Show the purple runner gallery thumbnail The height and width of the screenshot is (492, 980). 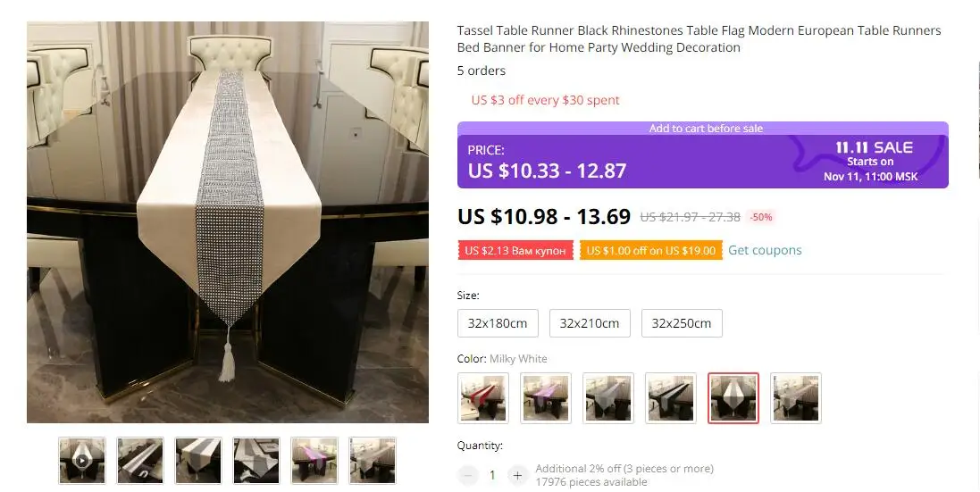tap(314, 461)
